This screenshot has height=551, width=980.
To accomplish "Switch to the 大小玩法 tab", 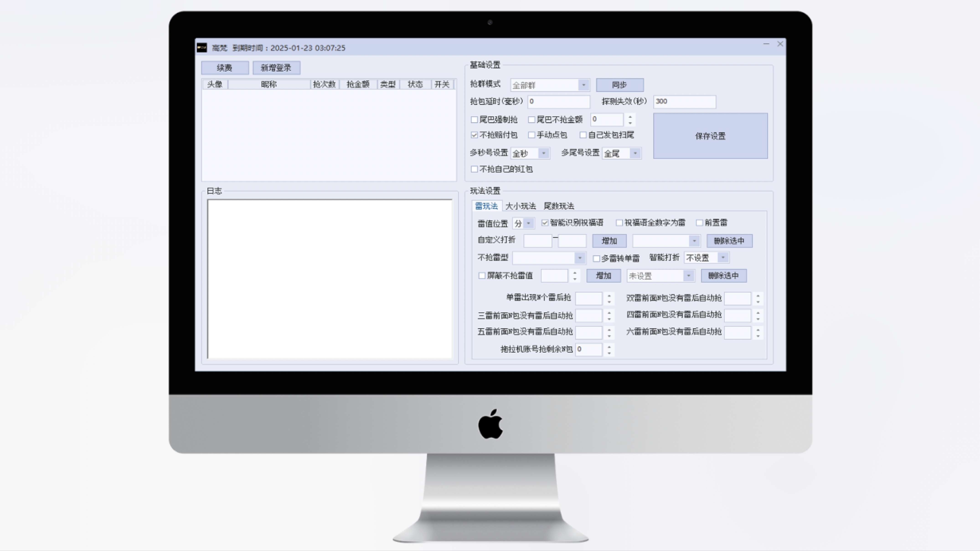I will 521,205.
